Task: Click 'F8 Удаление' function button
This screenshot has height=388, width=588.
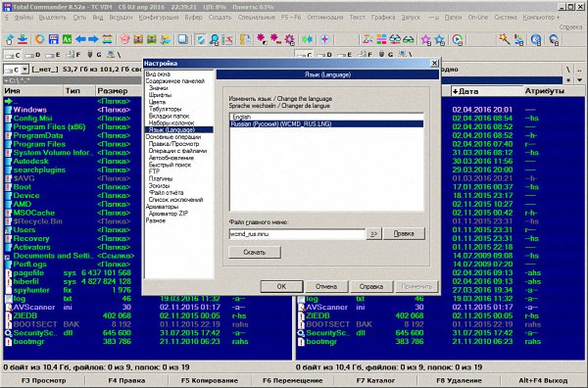Action: tap(459, 380)
